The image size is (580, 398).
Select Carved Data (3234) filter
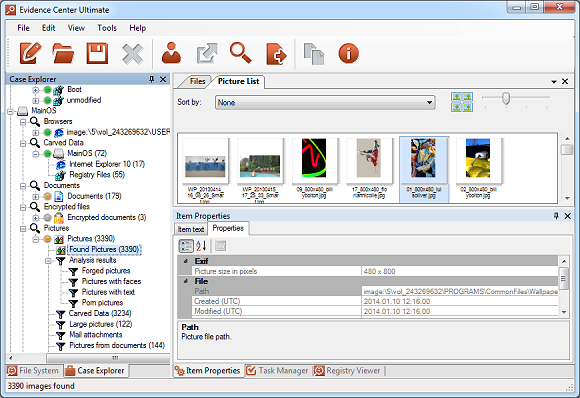(100, 314)
